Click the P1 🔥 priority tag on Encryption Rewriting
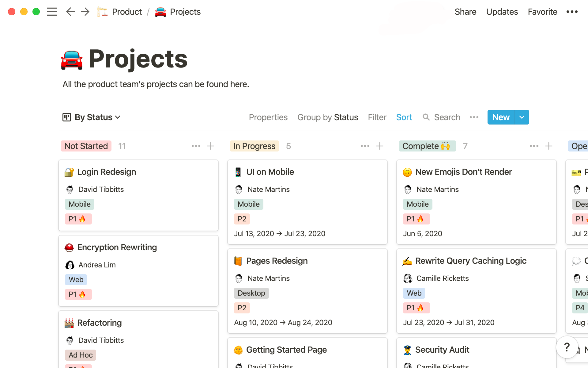 tap(78, 294)
